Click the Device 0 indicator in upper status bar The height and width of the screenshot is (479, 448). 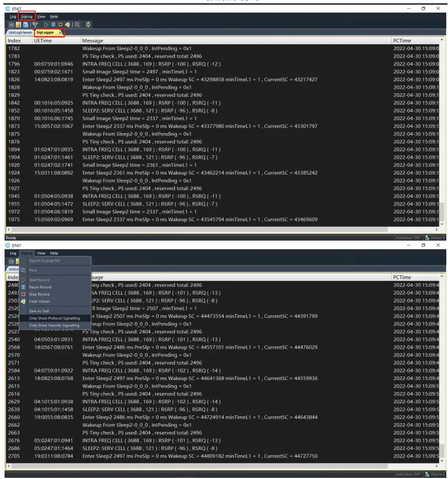coord(435,238)
